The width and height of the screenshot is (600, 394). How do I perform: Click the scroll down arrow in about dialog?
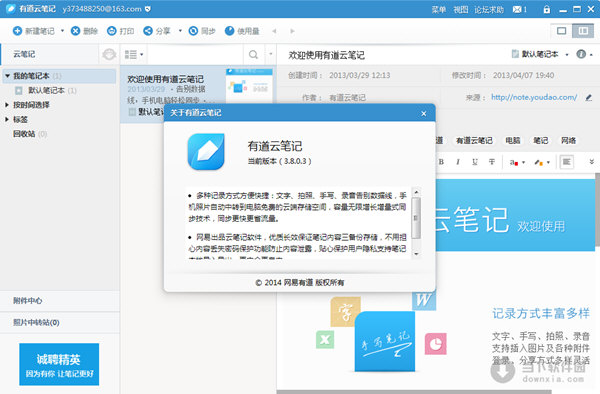[416, 254]
